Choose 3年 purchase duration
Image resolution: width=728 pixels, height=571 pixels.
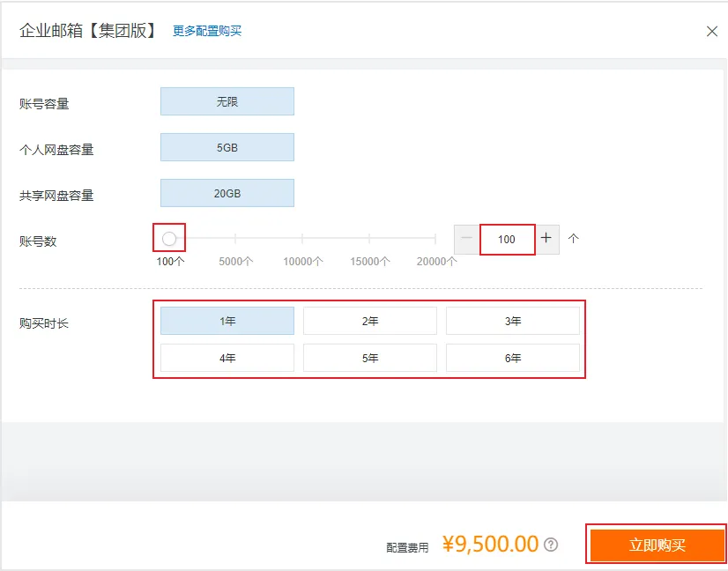[x=512, y=320]
